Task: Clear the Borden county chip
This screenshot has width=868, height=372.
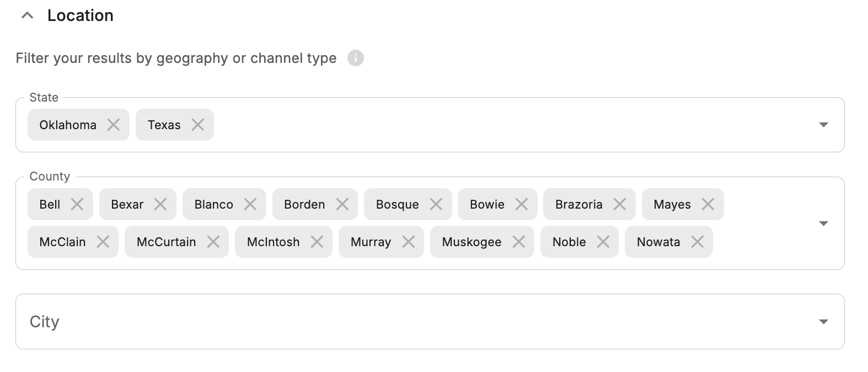Action: point(342,204)
